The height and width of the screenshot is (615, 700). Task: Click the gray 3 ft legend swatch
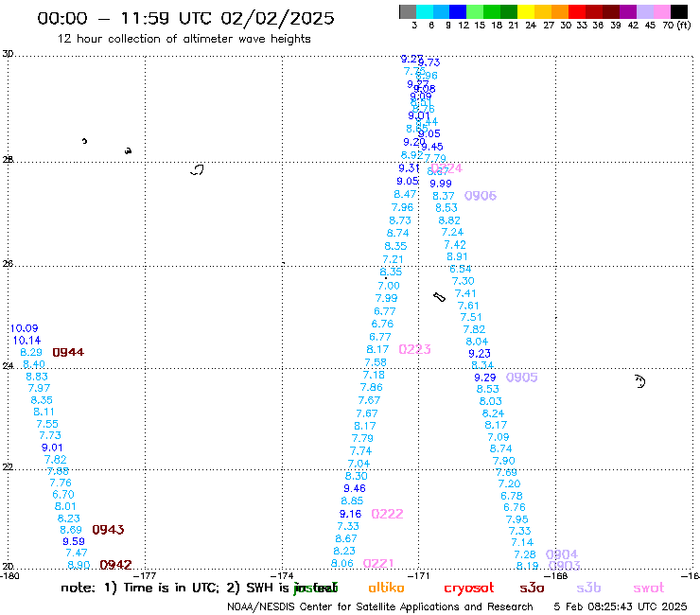pyautogui.click(x=408, y=11)
